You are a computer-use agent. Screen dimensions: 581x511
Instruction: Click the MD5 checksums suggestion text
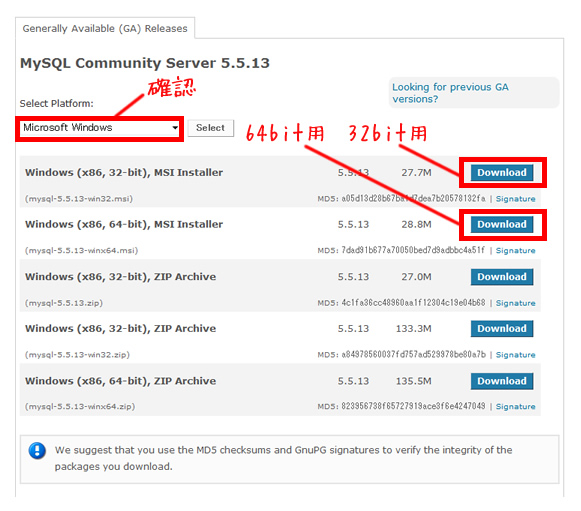click(283, 458)
